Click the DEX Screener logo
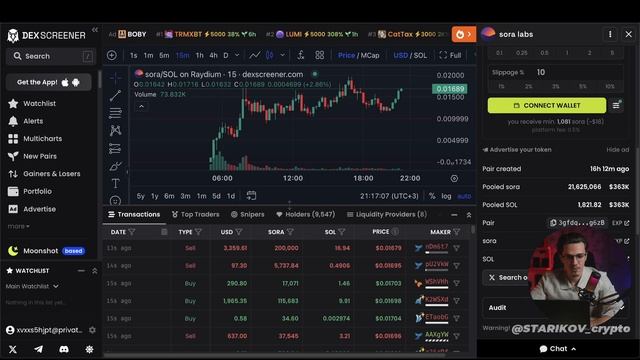 pyautogui.click(x=46, y=36)
